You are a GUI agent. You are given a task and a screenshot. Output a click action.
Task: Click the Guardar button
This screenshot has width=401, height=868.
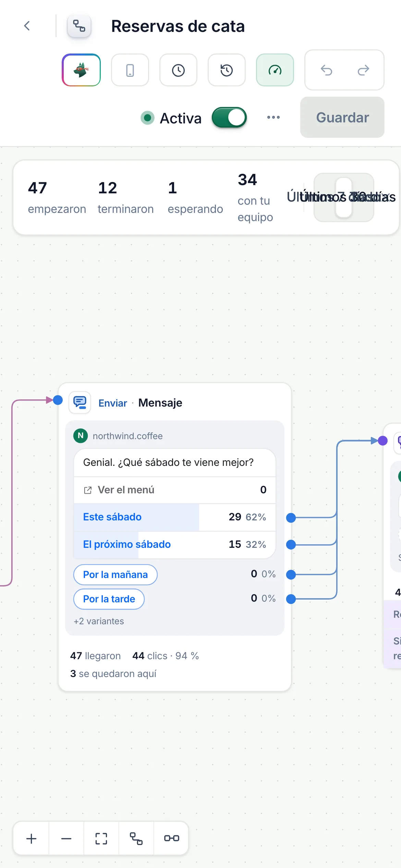(x=342, y=117)
